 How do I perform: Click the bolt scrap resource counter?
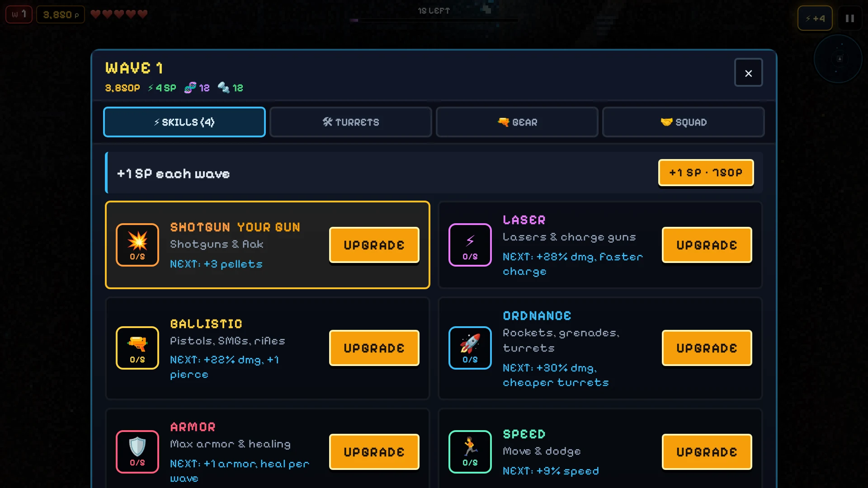[x=231, y=88]
